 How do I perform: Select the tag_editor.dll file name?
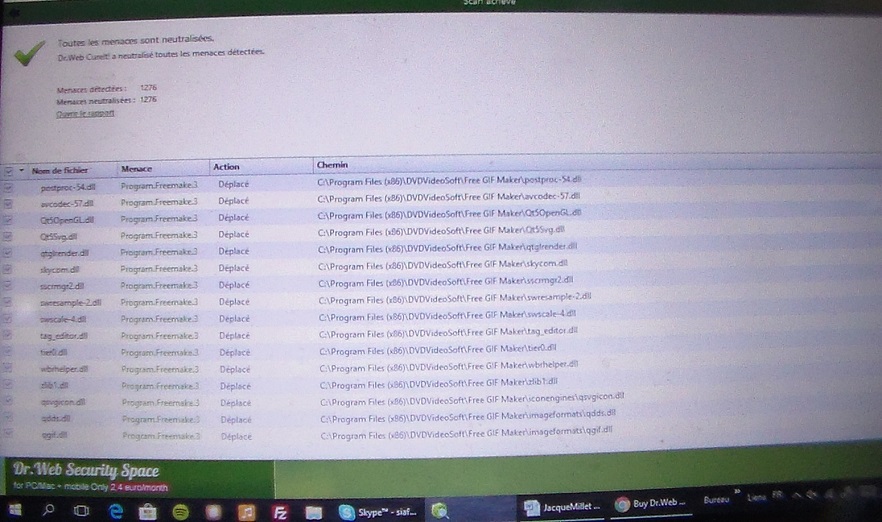click(x=64, y=336)
